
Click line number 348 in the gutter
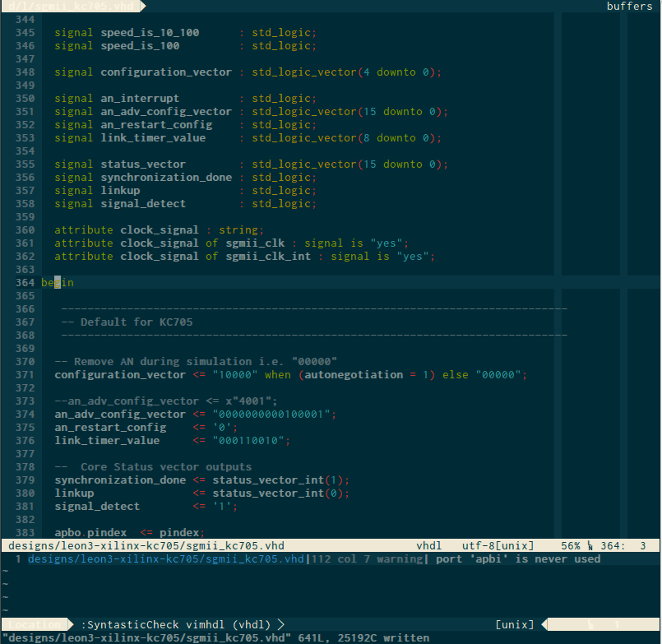pos(25,72)
